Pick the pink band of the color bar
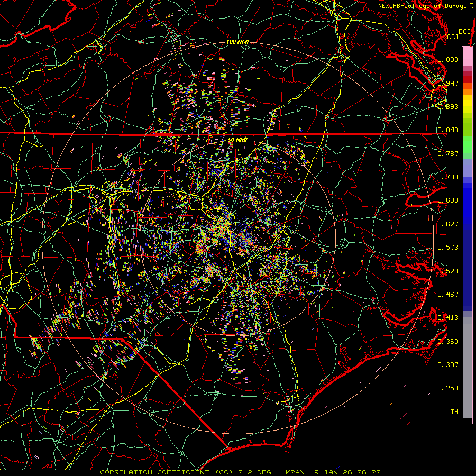476x476 pixels. 467,56
